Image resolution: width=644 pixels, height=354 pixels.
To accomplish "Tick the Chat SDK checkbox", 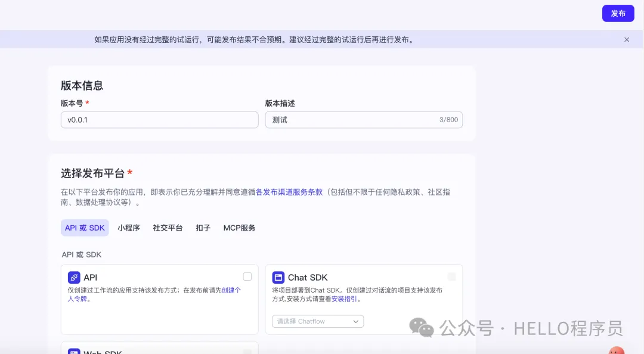I will tap(452, 277).
